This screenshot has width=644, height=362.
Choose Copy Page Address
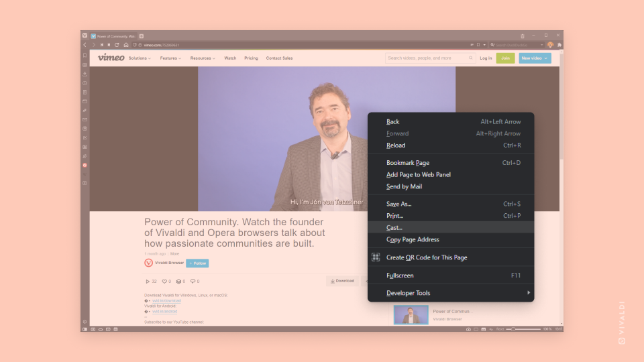[451, 239]
